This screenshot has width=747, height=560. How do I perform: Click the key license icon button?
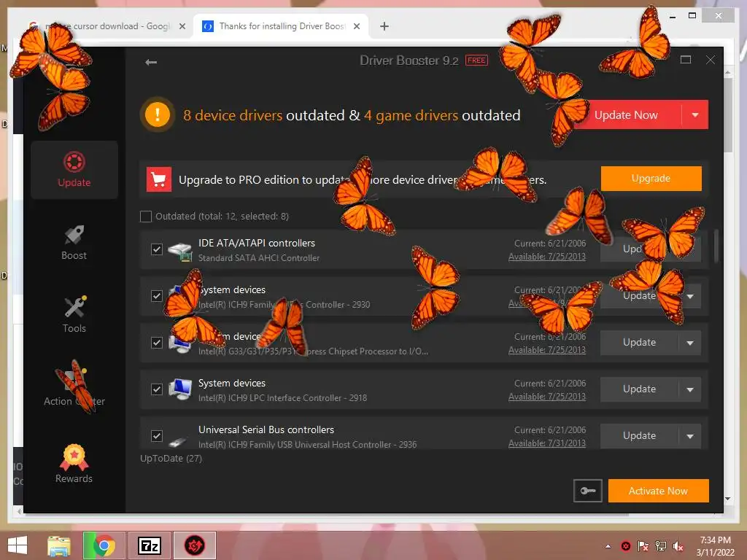(x=587, y=491)
